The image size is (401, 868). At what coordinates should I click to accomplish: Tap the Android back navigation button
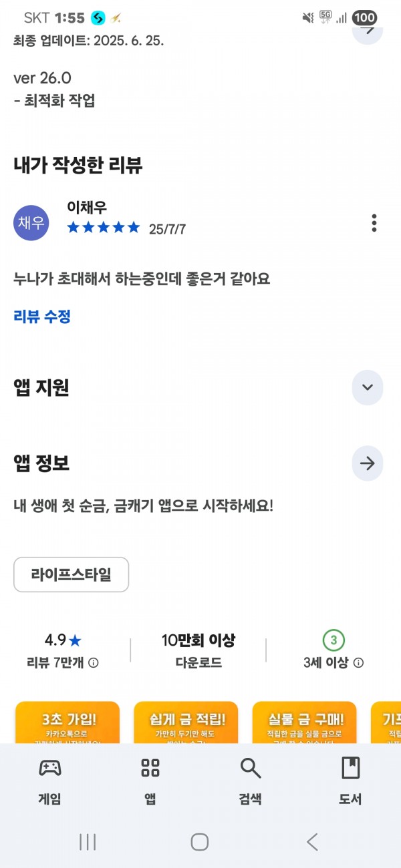(x=312, y=842)
